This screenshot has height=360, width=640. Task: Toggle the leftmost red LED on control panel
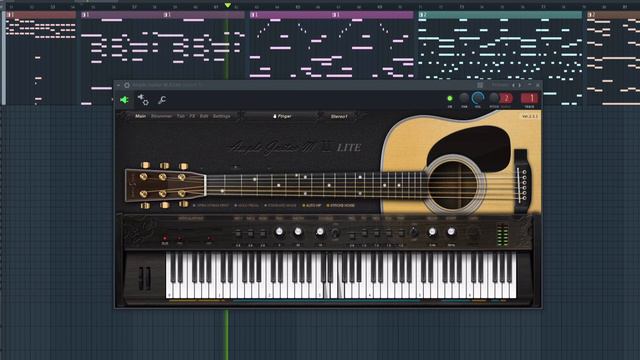(165, 238)
